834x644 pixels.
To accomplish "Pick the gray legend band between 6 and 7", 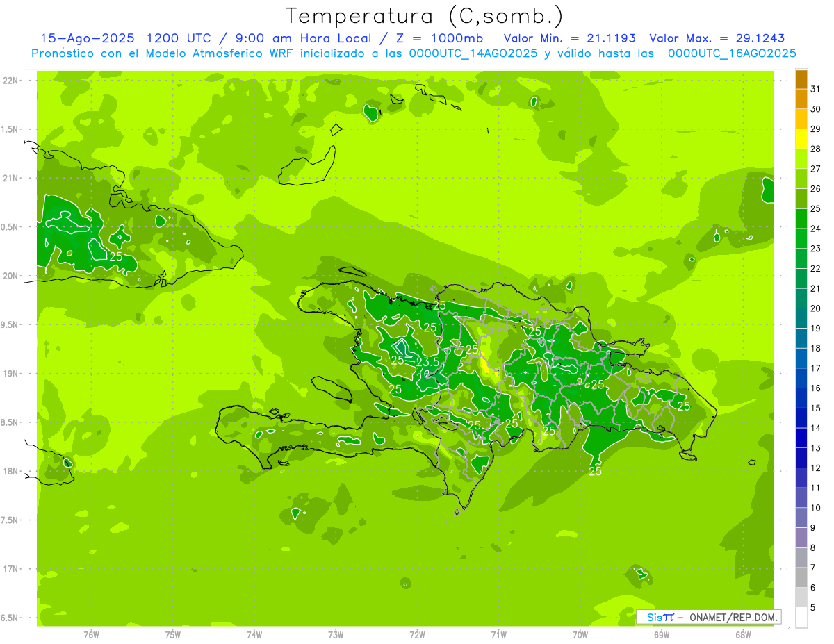I will [801, 577].
